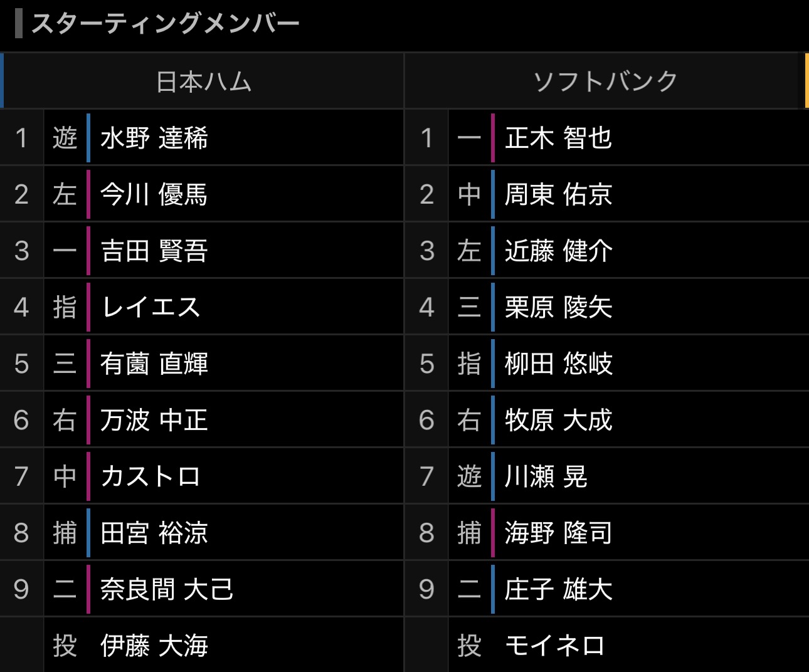
Task: Select 有薗 直輝 third baseman row
Action: tap(154, 364)
